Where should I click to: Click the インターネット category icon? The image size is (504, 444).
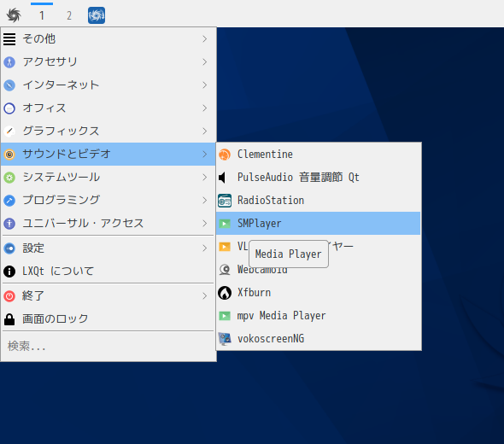pos(9,85)
